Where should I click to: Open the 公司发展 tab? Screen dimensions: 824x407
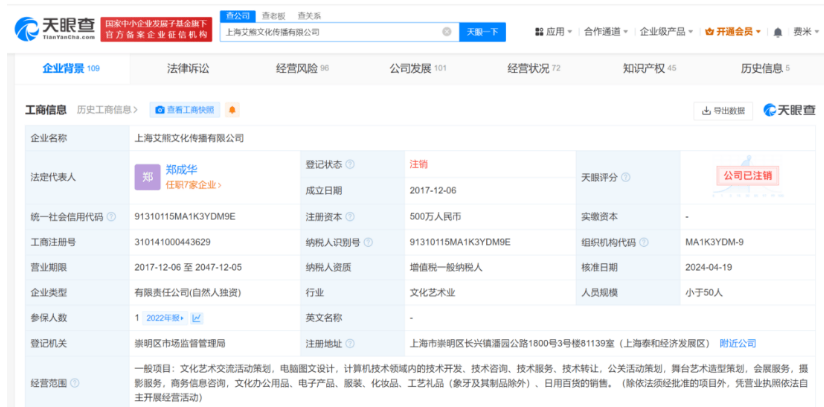(x=418, y=68)
